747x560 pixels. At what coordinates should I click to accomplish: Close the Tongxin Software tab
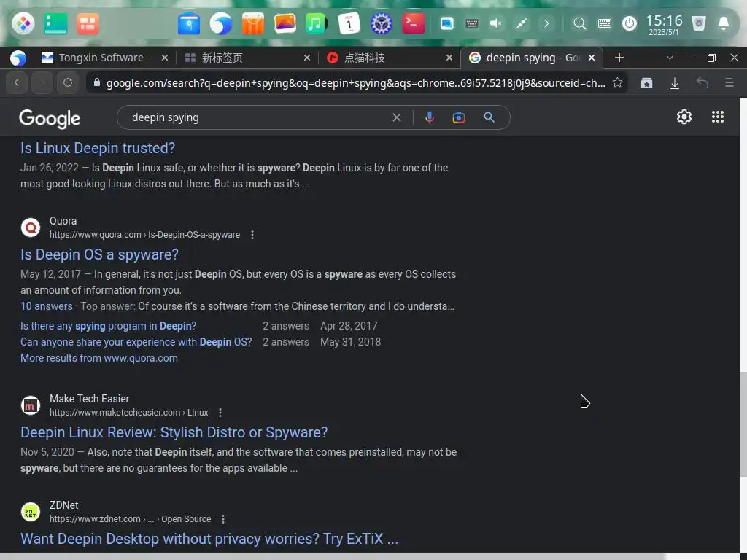[x=164, y=58]
